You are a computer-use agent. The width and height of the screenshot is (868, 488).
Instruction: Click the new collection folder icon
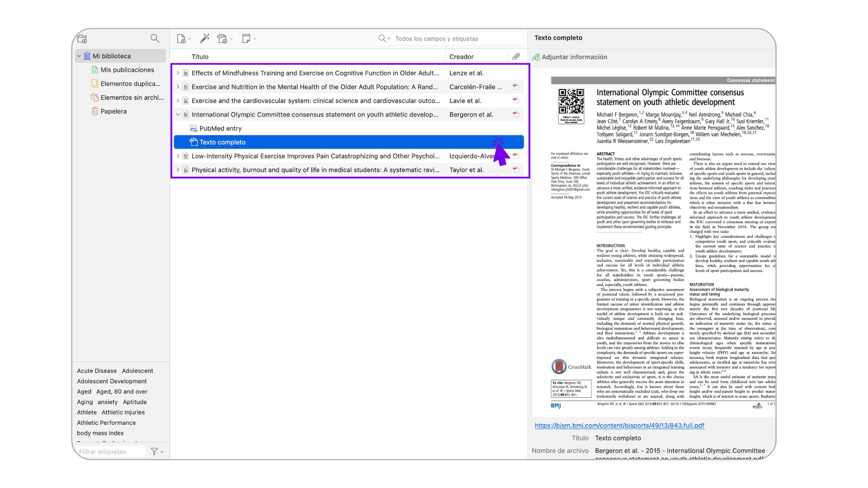[82, 39]
